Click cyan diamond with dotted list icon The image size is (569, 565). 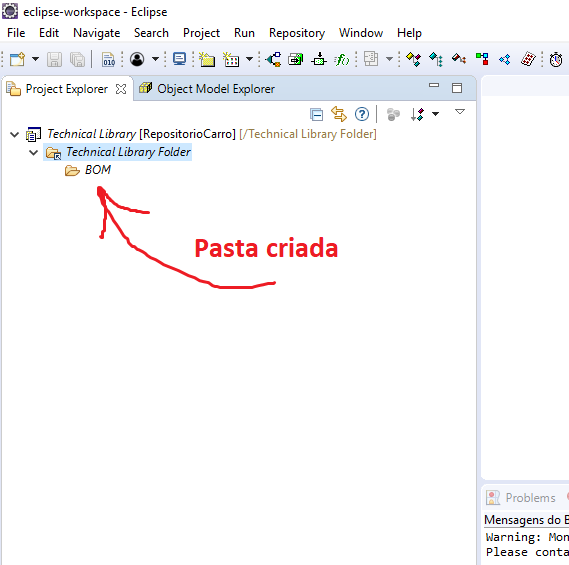436,59
